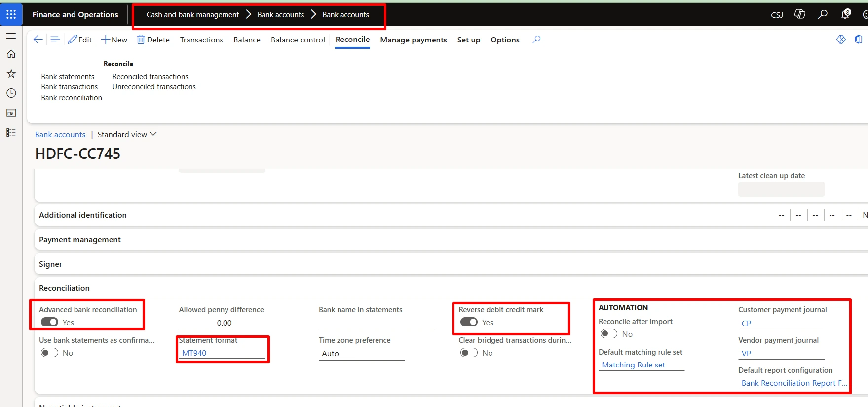Open the Manage payments tab
868x407 pixels.
tap(414, 40)
